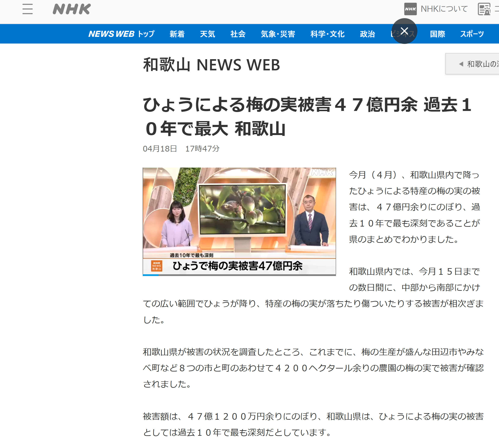
Task: Open the NHKについて link
Action: click(444, 9)
